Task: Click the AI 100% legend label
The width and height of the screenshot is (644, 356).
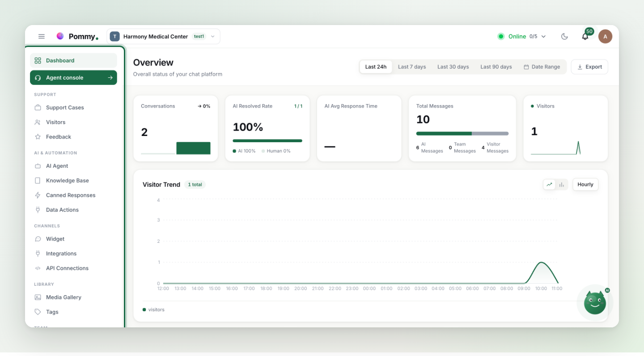Action: point(244,151)
